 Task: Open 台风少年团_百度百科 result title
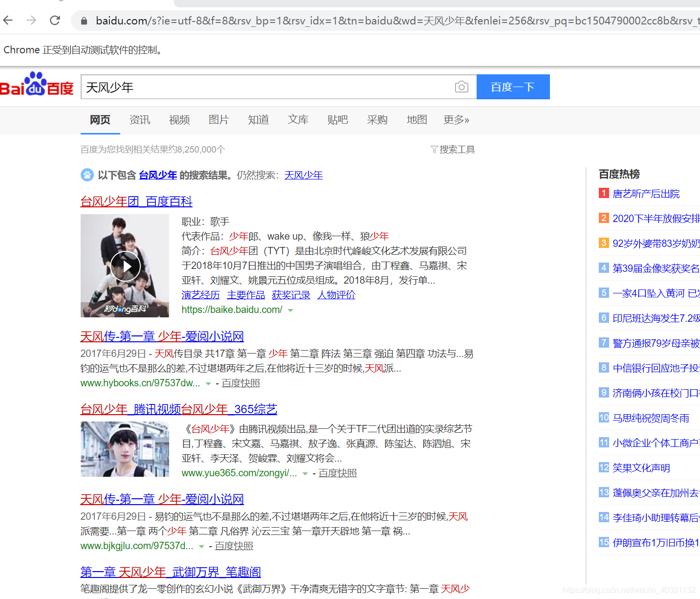[136, 201]
